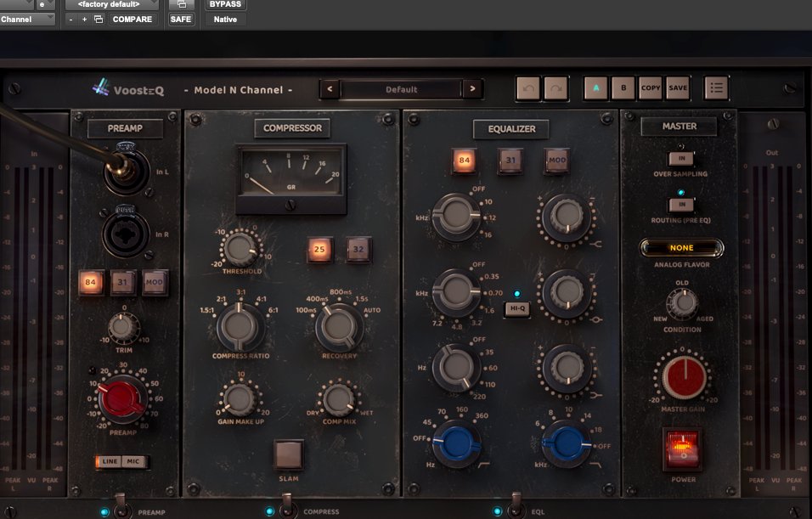Click the COMP MIX dry/wet knob
The height and width of the screenshot is (519, 812).
tap(339, 400)
